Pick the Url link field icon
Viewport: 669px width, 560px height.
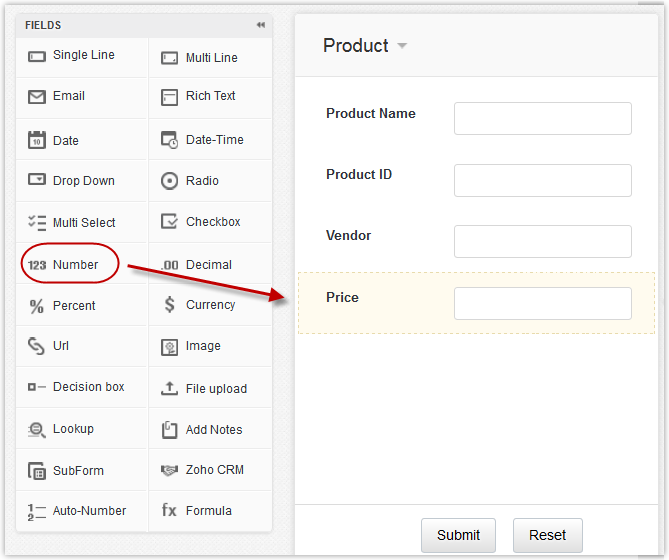click(x=37, y=346)
